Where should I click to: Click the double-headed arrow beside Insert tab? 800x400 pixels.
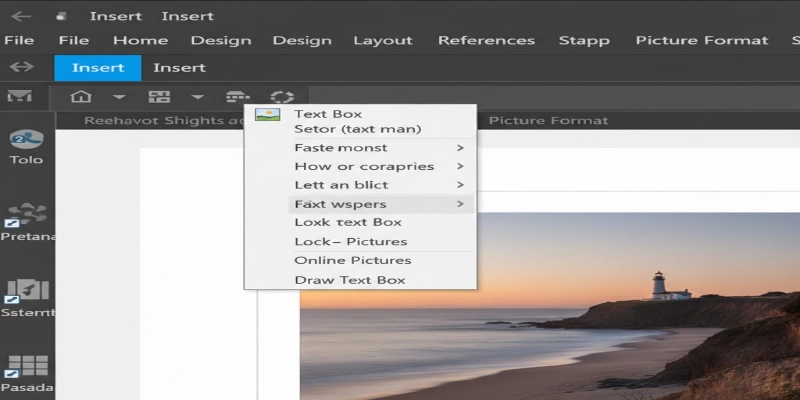pyautogui.click(x=21, y=67)
